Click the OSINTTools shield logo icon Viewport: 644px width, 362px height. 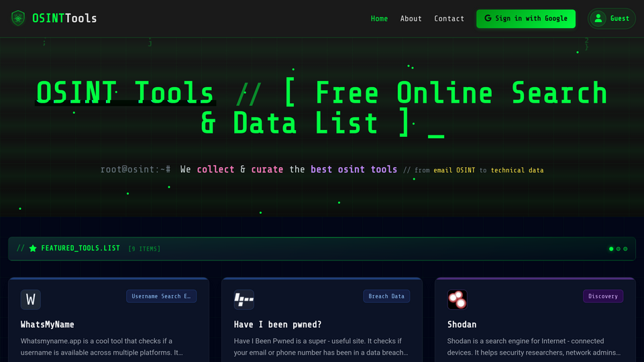pyautogui.click(x=18, y=18)
